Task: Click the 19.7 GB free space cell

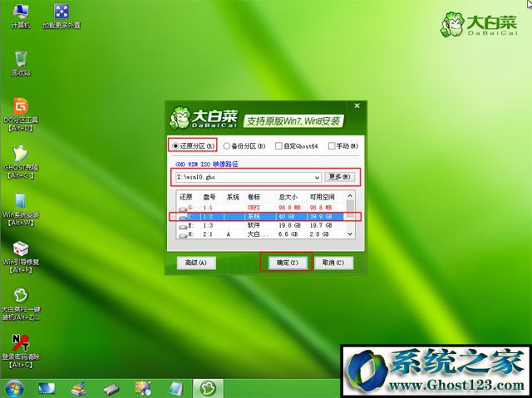Action: tap(319, 225)
